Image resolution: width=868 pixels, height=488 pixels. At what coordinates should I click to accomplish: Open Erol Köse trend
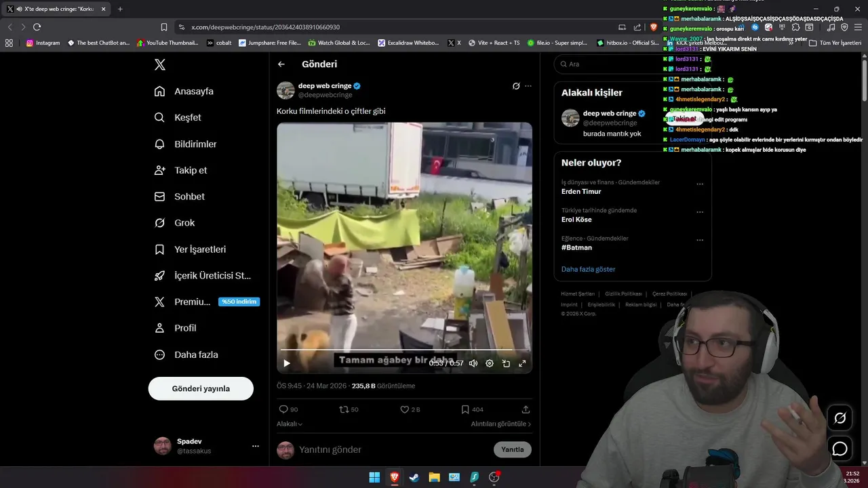576,220
